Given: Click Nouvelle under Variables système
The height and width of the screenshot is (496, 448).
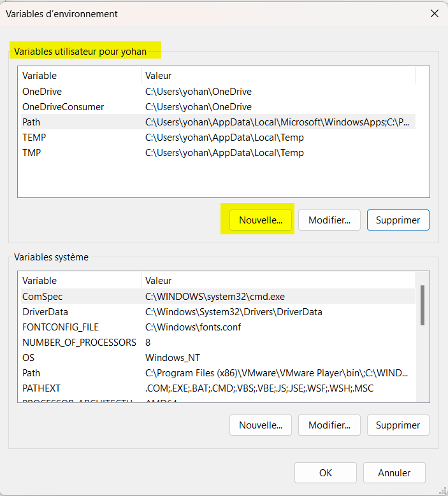Looking at the screenshot, I should click(x=260, y=425).
